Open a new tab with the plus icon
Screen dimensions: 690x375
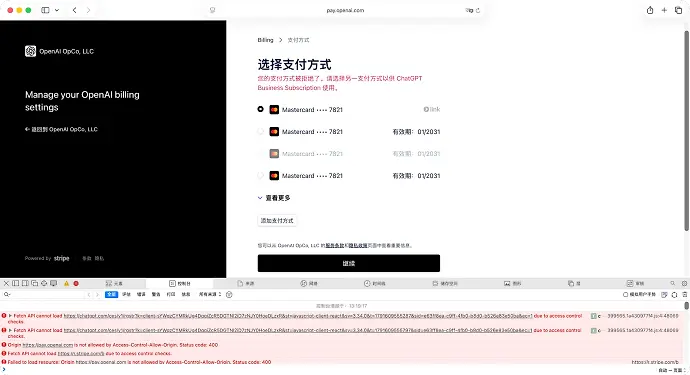[x=664, y=10]
